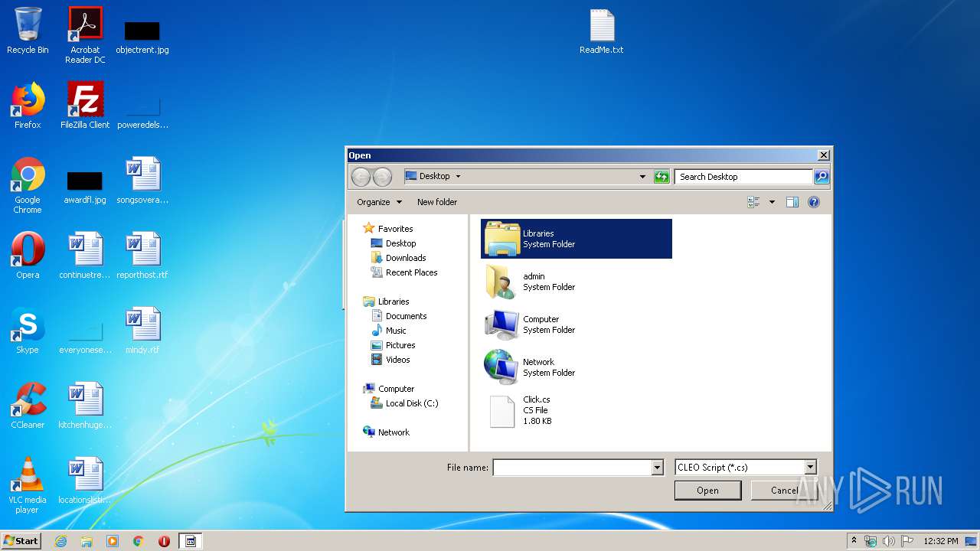Expand the Desktop breadcrumb arrow

[458, 176]
